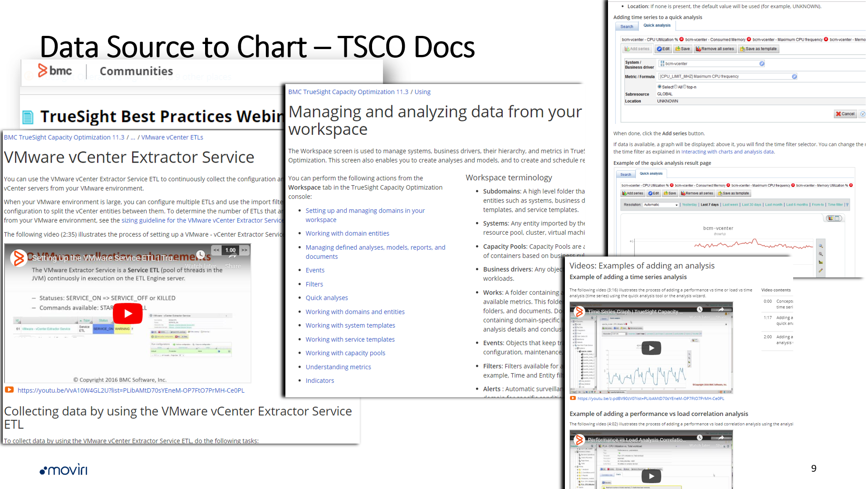Viewport: 868px width, 489px height.
Task: Open the Quick analyses link
Action: tap(327, 298)
